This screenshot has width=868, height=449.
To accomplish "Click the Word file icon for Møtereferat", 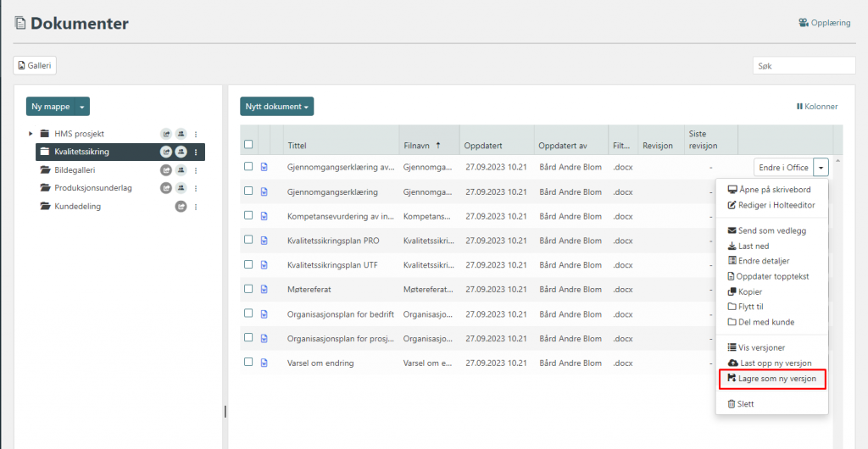I will (x=264, y=290).
